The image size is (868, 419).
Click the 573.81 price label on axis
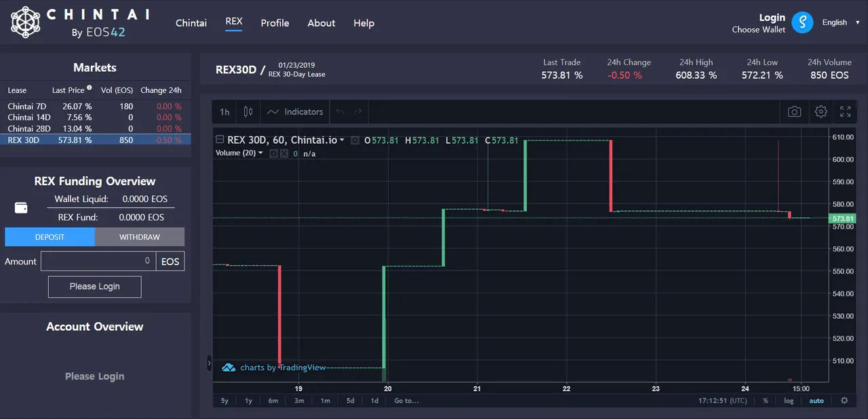click(x=843, y=218)
